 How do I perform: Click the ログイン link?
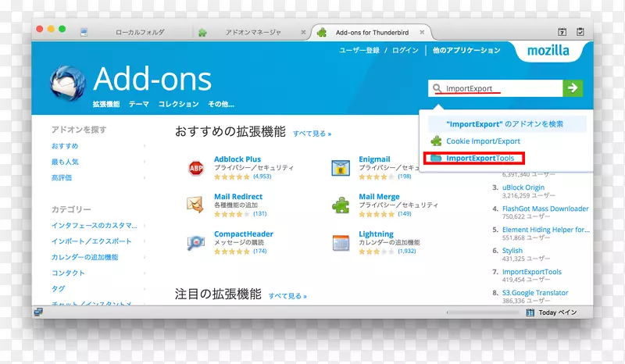[405, 50]
